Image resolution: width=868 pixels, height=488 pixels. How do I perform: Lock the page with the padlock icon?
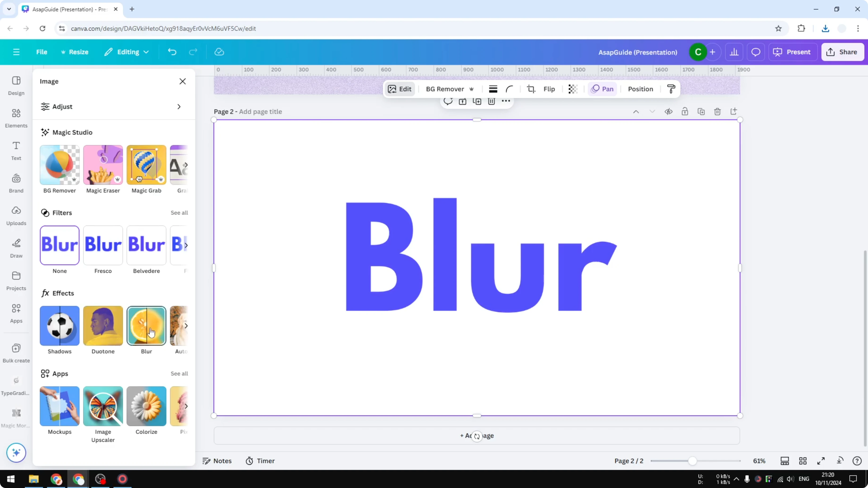coord(685,112)
